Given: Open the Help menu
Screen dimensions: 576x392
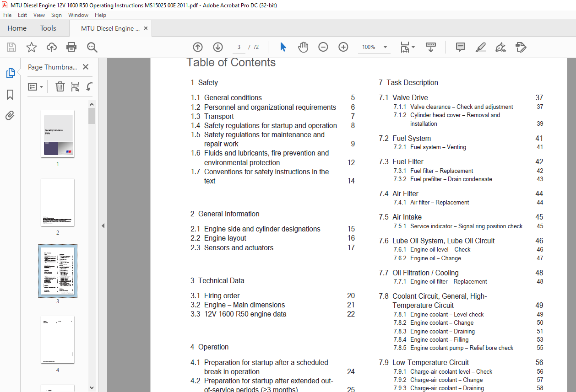Looking at the screenshot, I should pos(100,15).
